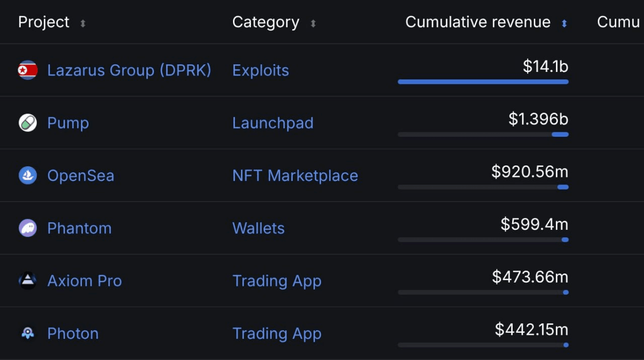
Task: Click the Pump revenue bar
Action: (483, 134)
